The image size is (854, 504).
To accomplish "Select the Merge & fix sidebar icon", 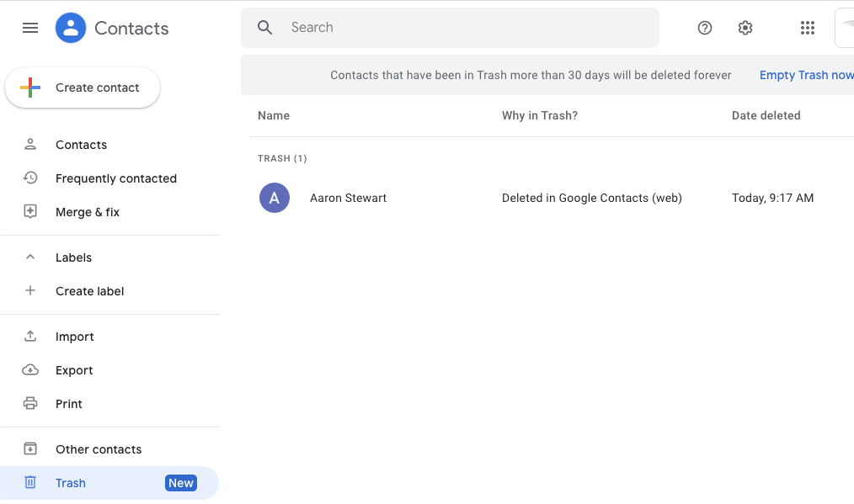I will tap(30, 211).
